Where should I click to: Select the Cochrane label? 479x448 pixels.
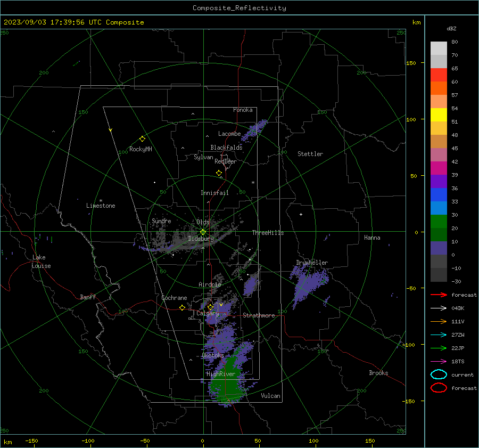coord(174,298)
